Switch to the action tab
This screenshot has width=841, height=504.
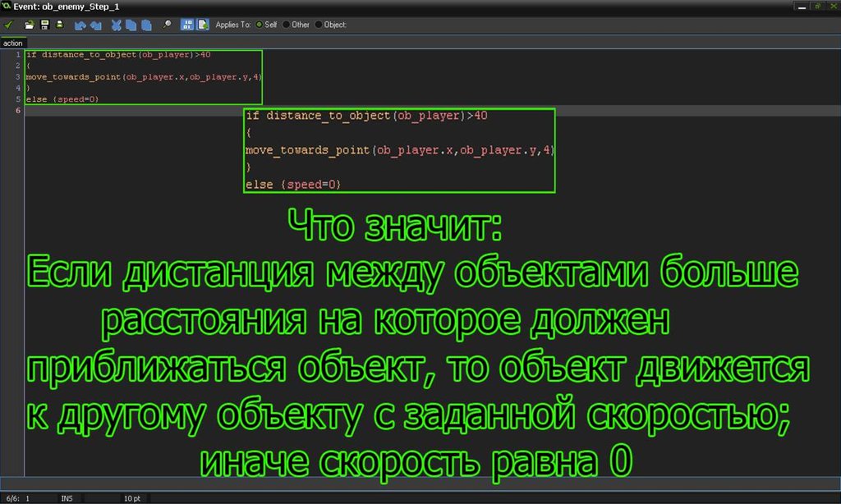13,43
